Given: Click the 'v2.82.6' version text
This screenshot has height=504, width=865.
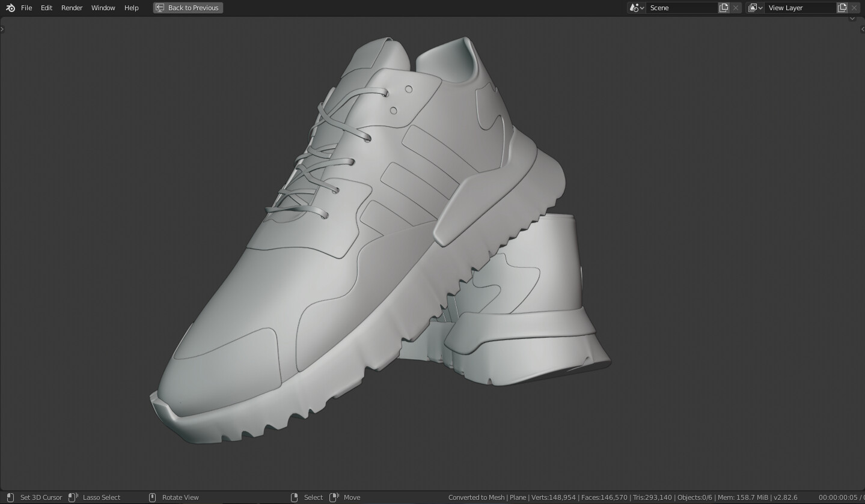Looking at the screenshot, I should pyautogui.click(x=785, y=497).
